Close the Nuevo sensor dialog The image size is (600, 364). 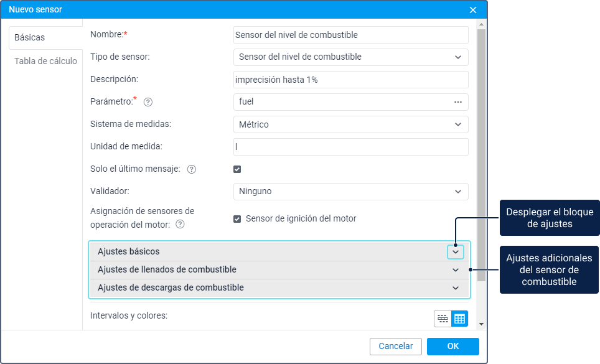point(473,10)
